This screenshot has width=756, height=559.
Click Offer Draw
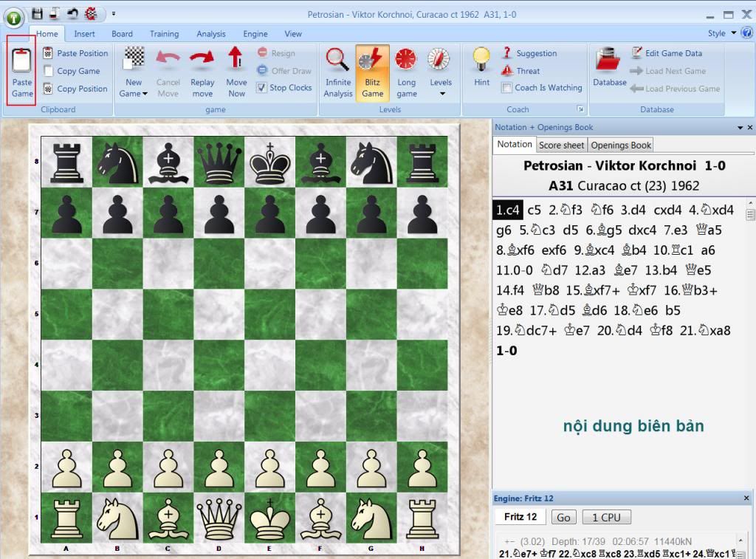tap(284, 71)
